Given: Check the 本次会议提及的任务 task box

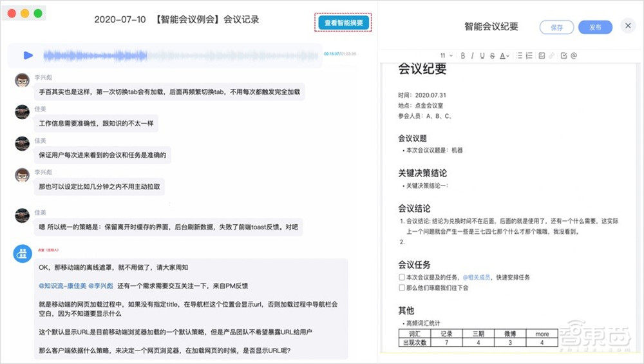Looking at the screenshot, I should point(402,277).
